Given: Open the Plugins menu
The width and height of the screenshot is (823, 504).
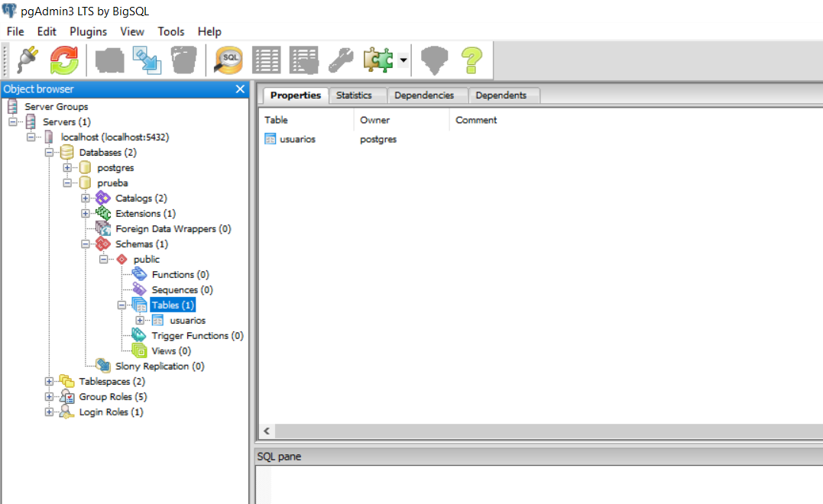Looking at the screenshot, I should click(88, 31).
